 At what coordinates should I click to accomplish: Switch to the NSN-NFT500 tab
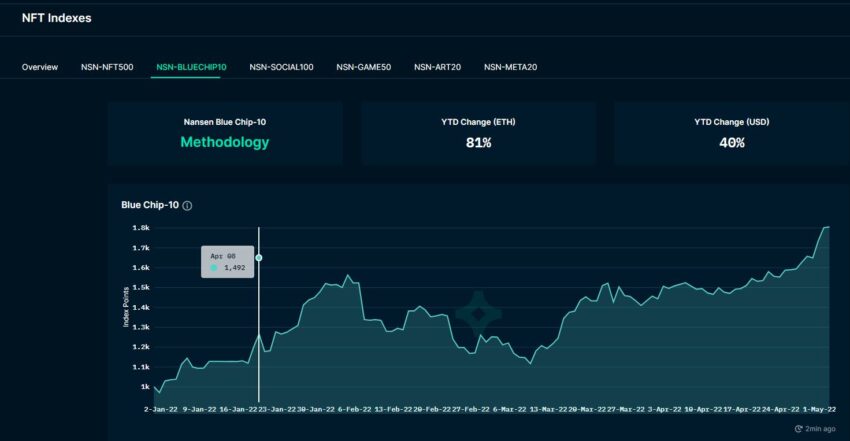(107, 67)
